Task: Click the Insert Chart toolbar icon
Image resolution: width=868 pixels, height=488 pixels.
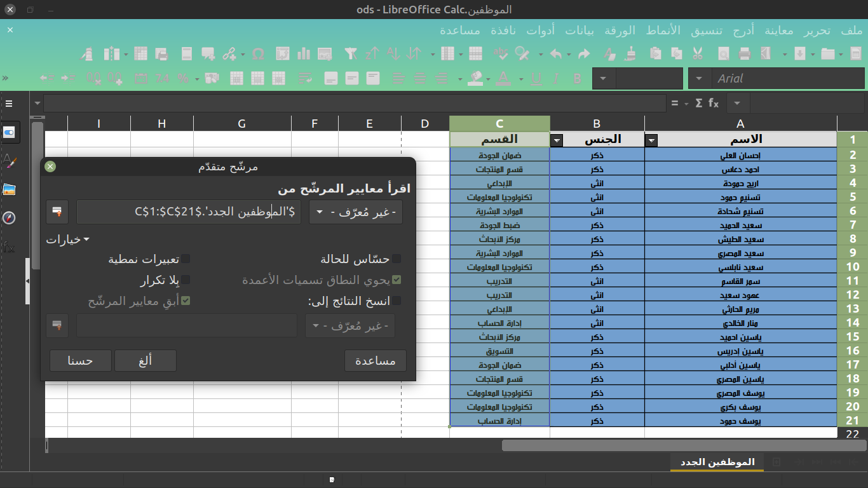Action: [304, 54]
